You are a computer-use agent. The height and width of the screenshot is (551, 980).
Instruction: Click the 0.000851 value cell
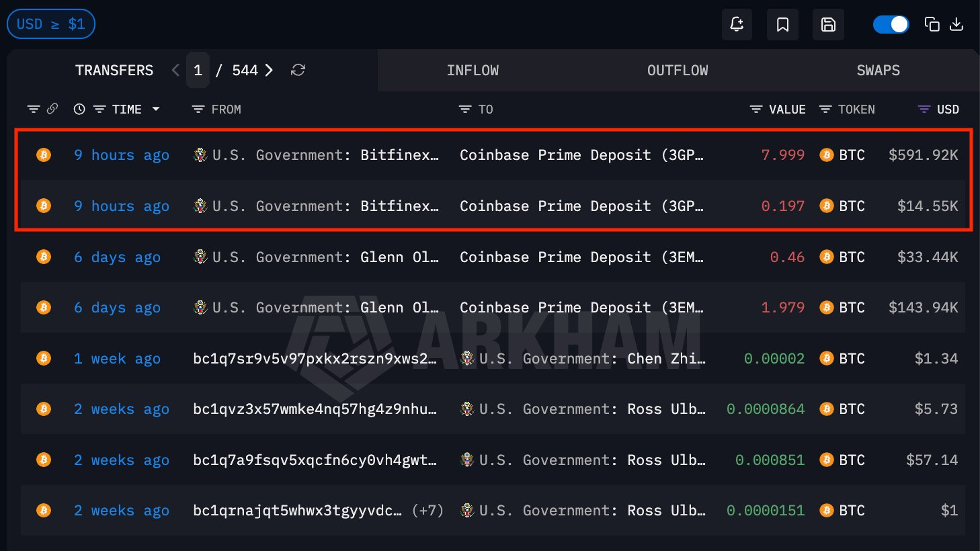tap(770, 460)
